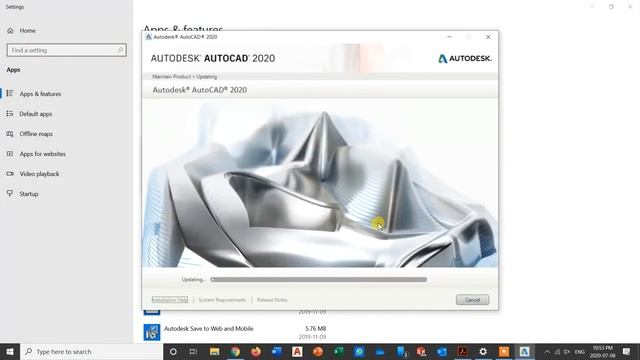This screenshot has width=640, height=360.
Task: Minimize the AutoCAD 2020 installer window
Action: point(449,37)
